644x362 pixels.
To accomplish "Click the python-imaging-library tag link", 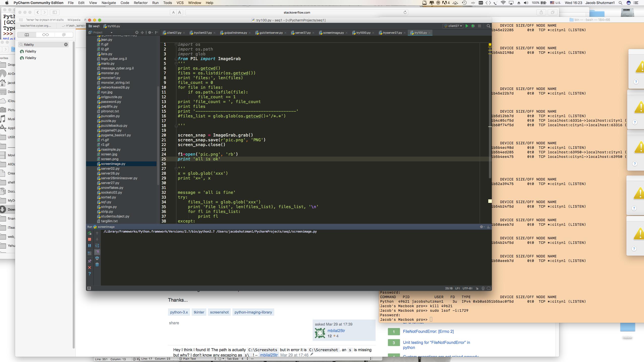I will pos(253,312).
